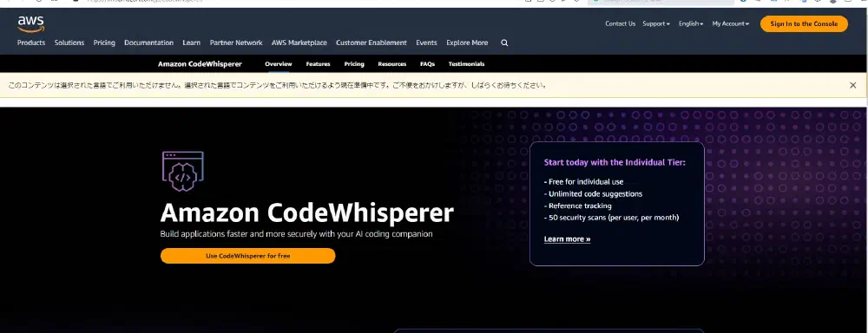868x333 pixels.
Task: Click Contact Us link
Action: (620, 23)
